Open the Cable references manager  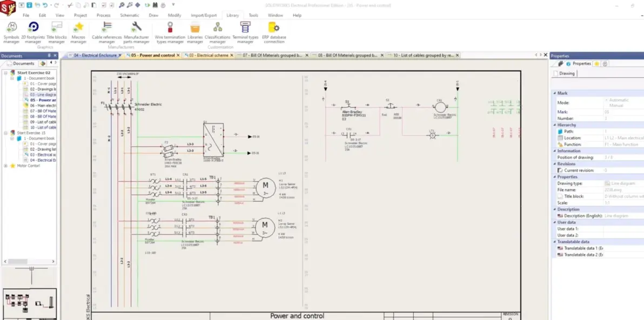click(x=107, y=32)
